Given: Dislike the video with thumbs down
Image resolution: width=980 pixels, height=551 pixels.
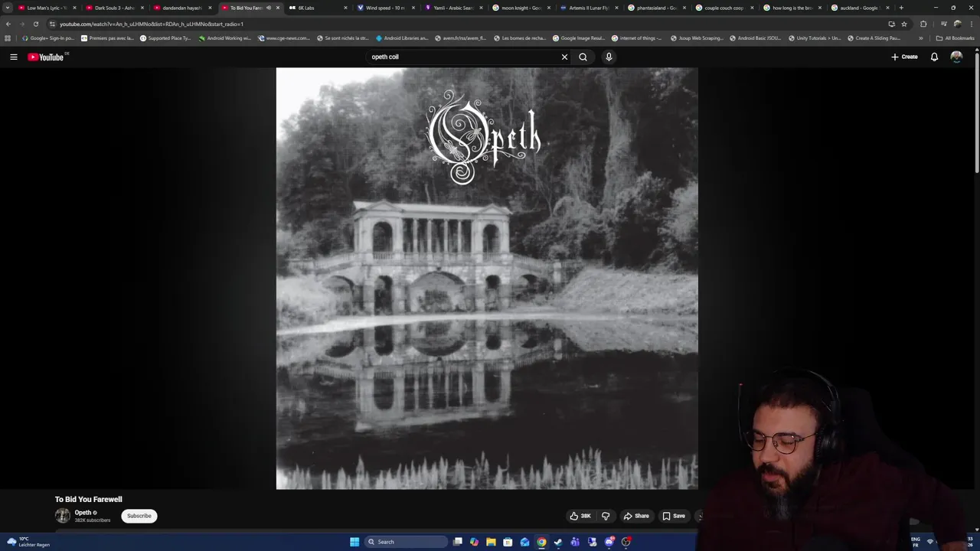Looking at the screenshot, I should tap(606, 516).
